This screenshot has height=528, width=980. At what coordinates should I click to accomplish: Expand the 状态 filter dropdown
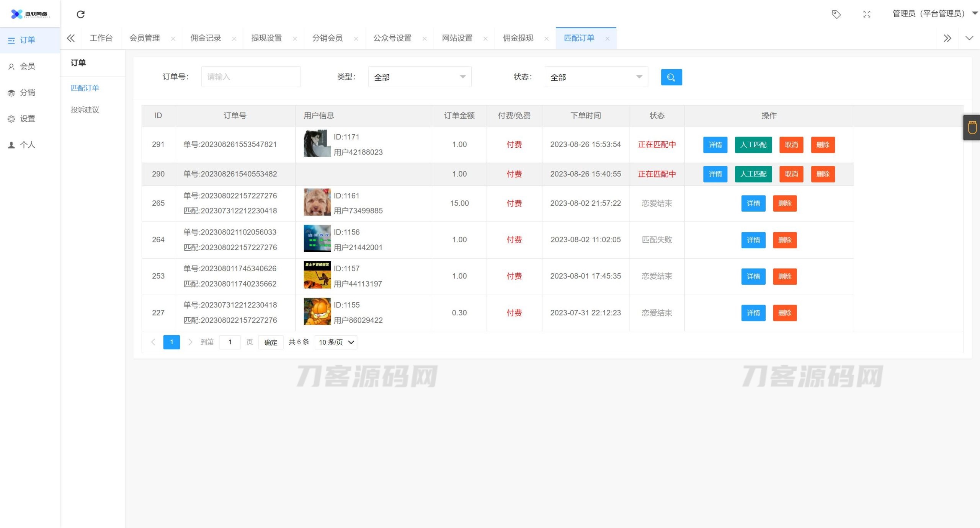tap(596, 77)
